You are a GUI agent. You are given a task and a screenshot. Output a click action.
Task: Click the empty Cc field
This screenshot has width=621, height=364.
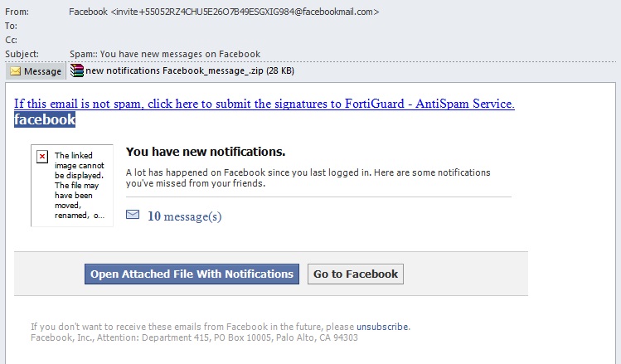point(341,40)
